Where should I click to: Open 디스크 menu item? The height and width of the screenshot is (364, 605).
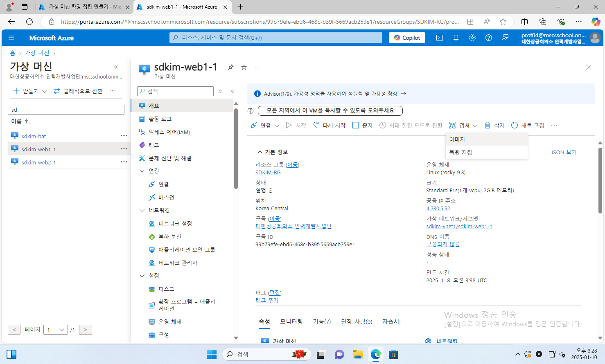click(x=166, y=289)
